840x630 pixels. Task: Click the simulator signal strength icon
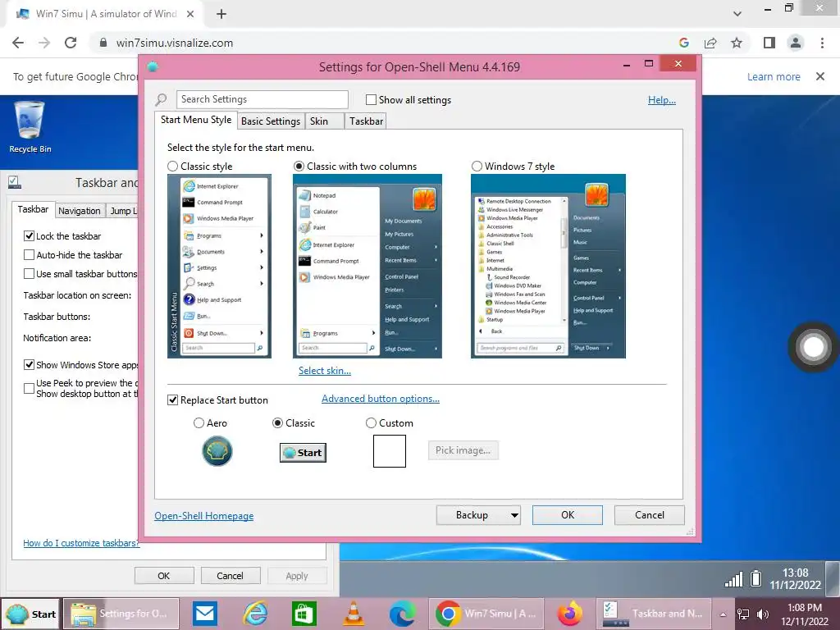[733, 579]
